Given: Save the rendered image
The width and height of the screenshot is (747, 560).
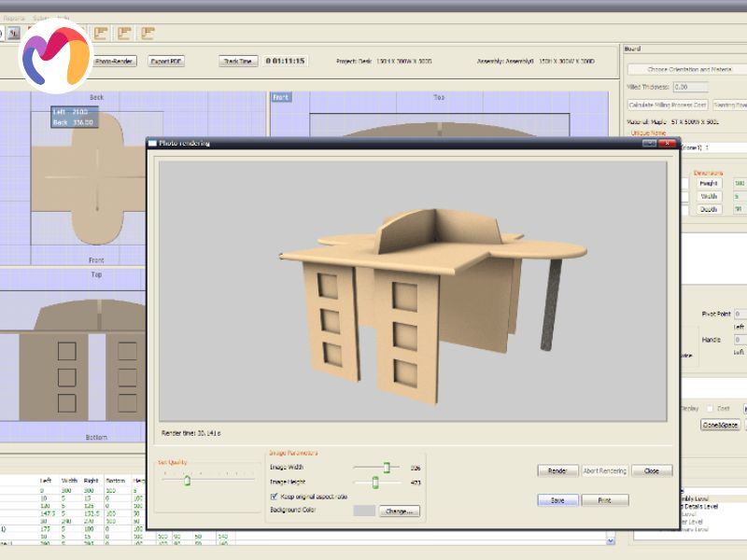Looking at the screenshot, I should [x=557, y=499].
